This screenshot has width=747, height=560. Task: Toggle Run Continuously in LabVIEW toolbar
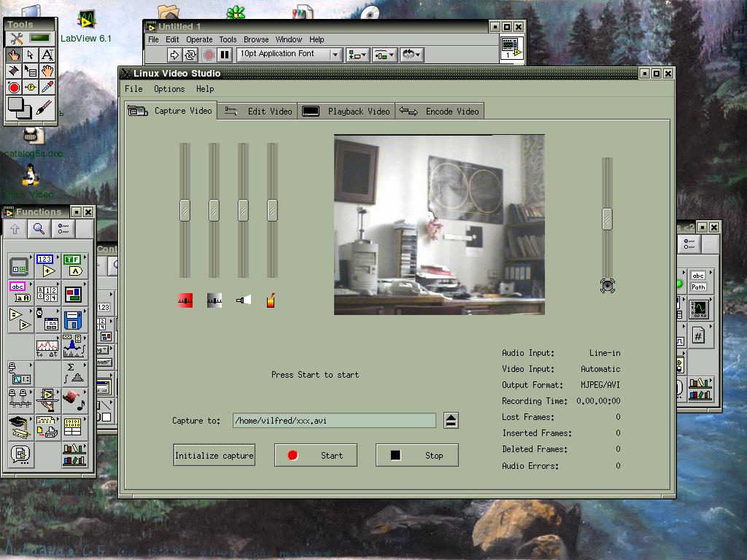coord(191,55)
